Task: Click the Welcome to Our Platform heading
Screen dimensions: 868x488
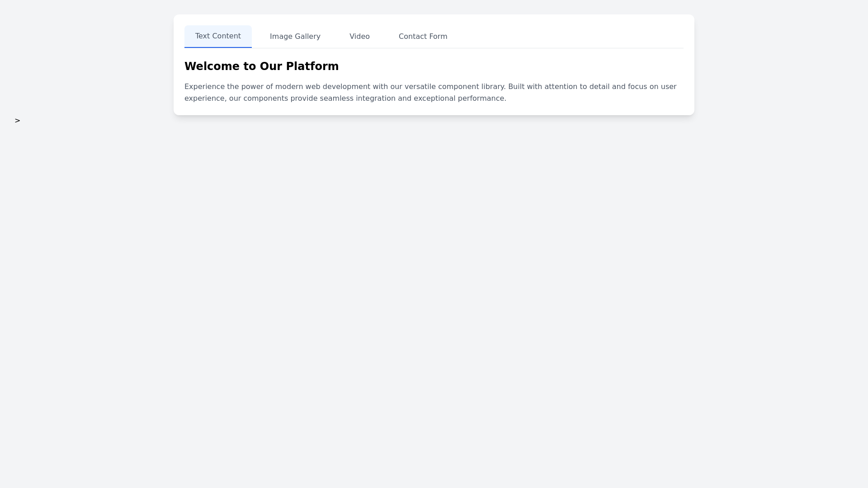Action: [261, 66]
